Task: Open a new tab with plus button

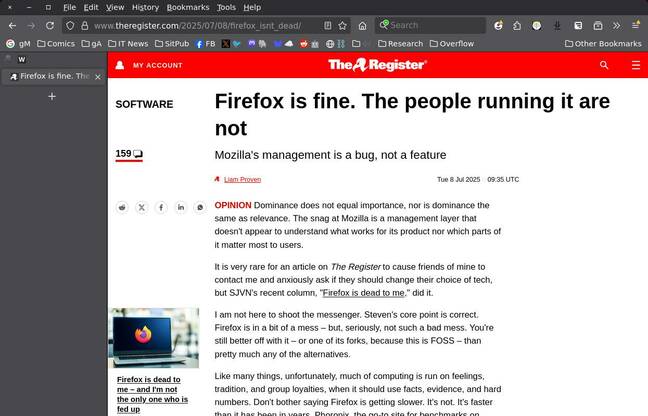Action: pyautogui.click(x=52, y=97)
